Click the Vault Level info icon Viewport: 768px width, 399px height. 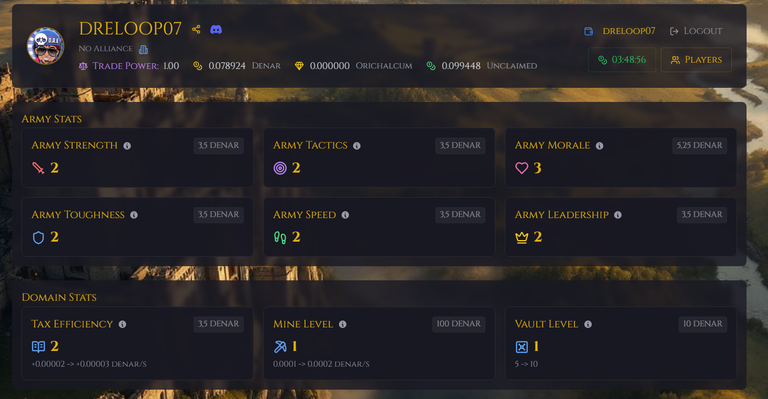(x=588, y=324)
